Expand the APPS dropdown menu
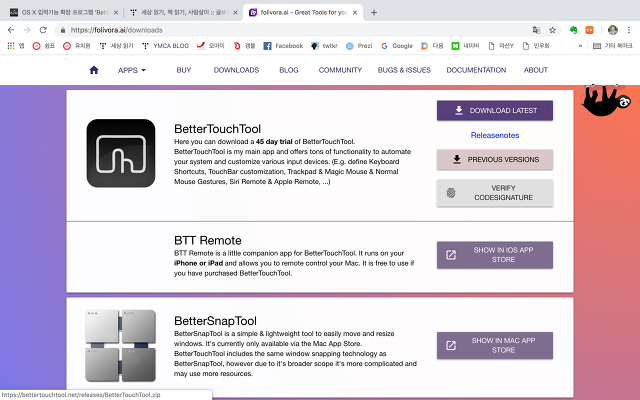 pyautogui.click(x=131, y=70)
